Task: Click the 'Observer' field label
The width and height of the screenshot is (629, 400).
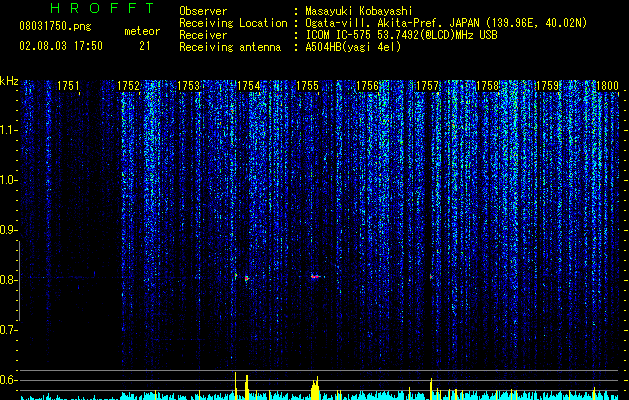Action: click(x=203, y=11)
